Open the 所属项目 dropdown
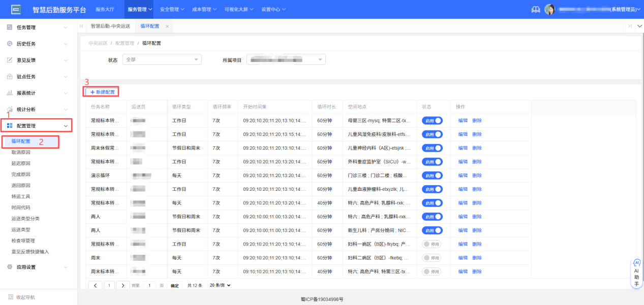Image resolution: width=644 pixels, height=305 pixels. pyautogui.click(x=286, y=59)
